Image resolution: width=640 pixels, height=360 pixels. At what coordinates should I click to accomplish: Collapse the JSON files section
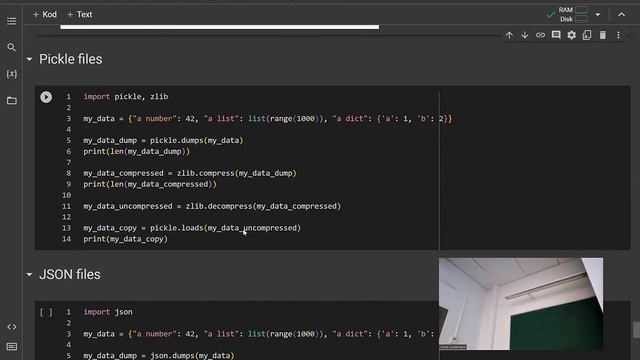[x=29, y=275]
